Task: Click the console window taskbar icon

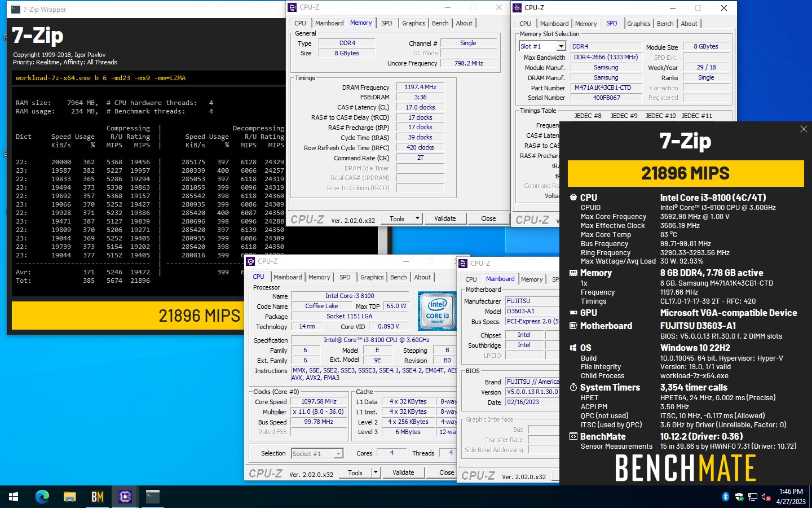Action: pos(152,497)
